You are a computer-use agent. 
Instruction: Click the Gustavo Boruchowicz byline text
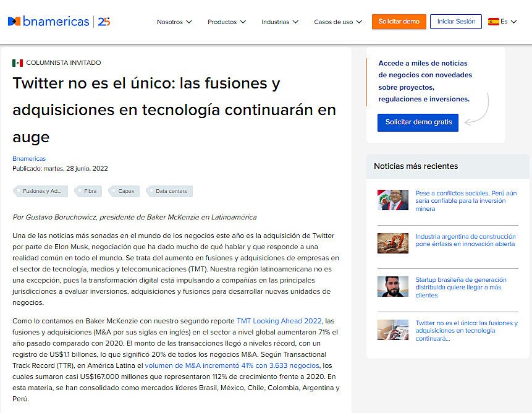coord(134,217)
